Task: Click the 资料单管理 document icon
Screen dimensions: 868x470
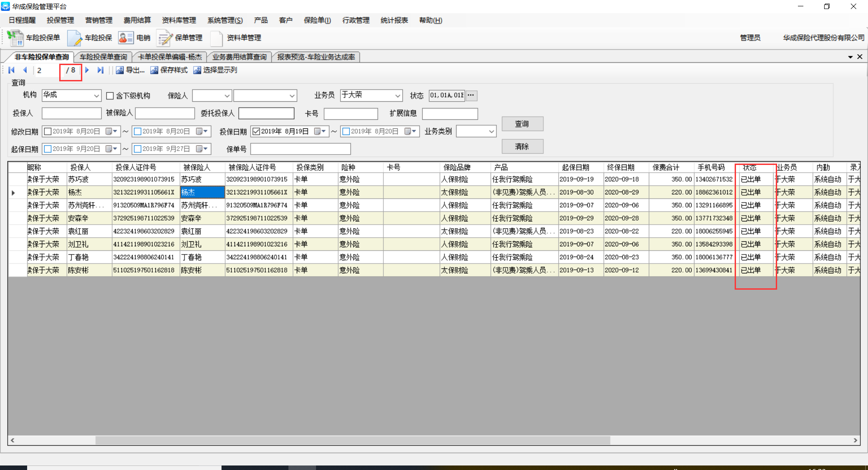Action: pos(217,38)
